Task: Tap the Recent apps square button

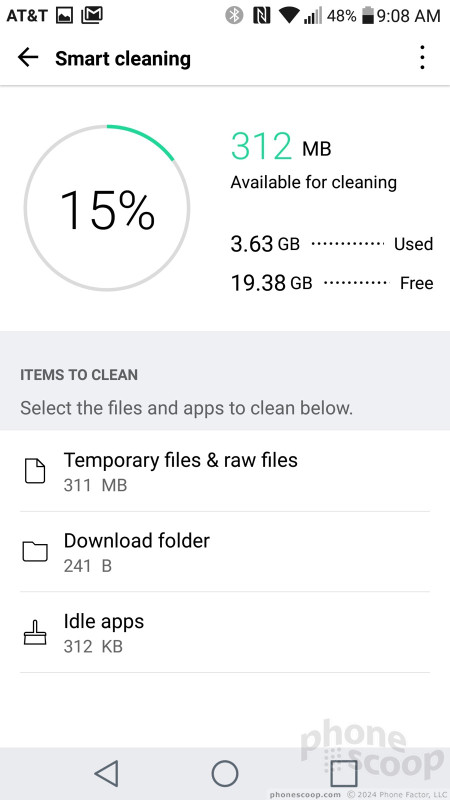Action: 343,773
